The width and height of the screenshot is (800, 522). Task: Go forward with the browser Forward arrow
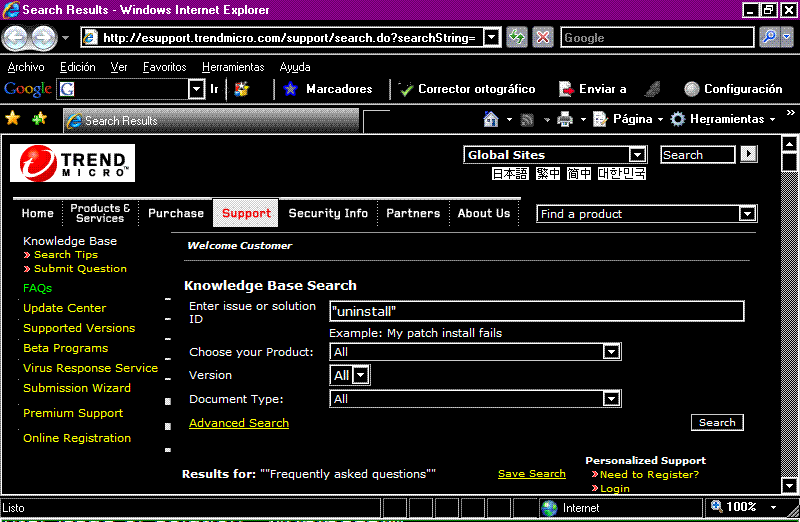click(x=44, y=38)
